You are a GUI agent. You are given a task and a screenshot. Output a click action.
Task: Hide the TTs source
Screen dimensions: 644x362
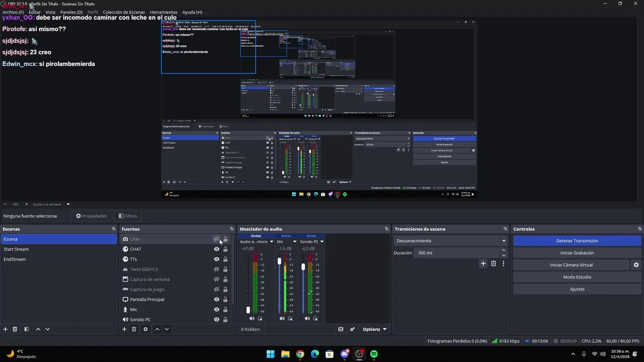point(216,259)
